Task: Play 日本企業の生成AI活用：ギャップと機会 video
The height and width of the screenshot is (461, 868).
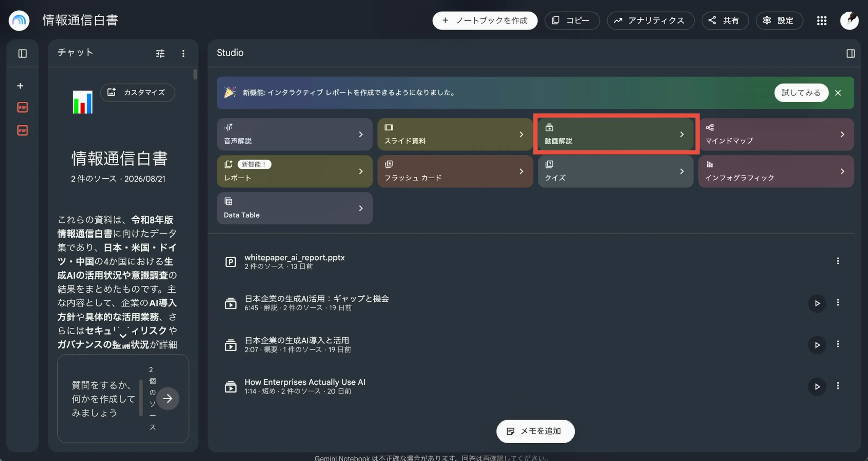Action: point(817,303)
